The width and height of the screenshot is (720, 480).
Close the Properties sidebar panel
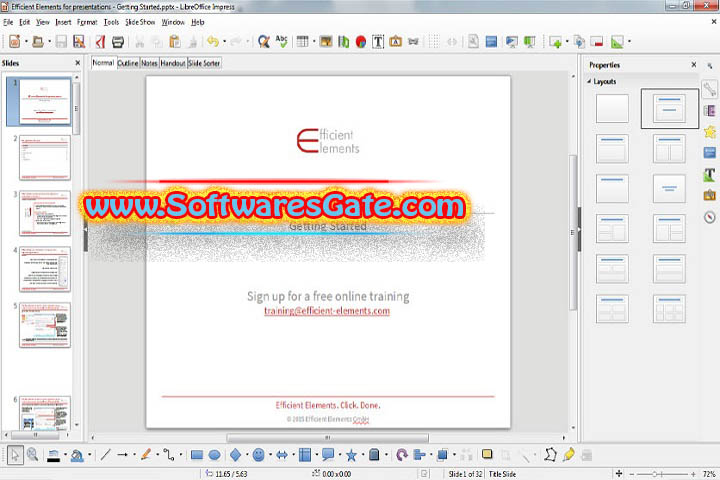coord(694,65)
